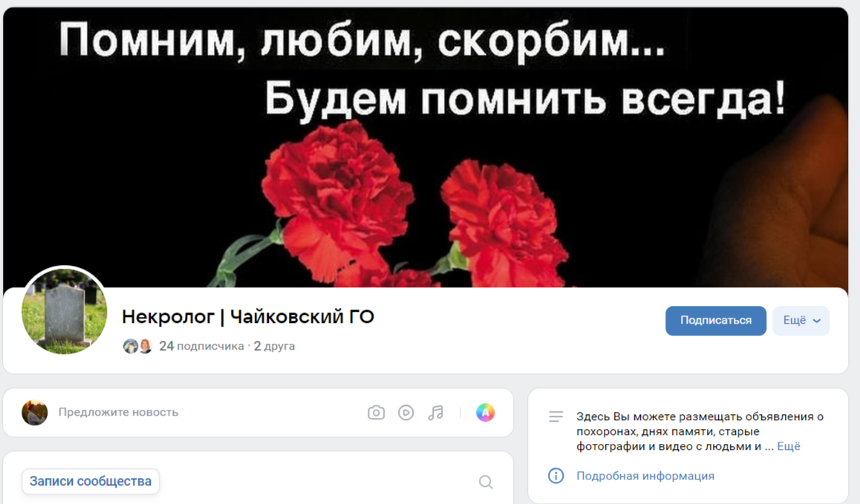Image resolution: width=860 pixels, height=504 pixels.
Task: Click the description lines icon
Action: click(x=556, y=417)
